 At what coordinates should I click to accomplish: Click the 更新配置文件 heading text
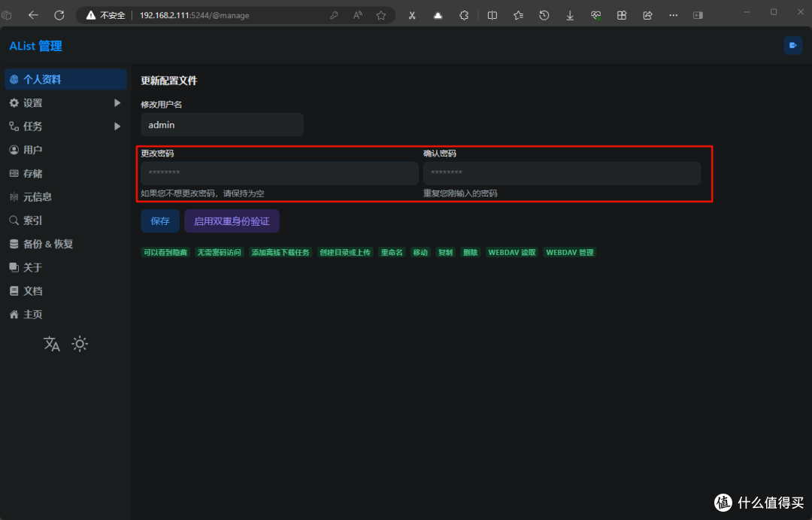tap(169, 81)
